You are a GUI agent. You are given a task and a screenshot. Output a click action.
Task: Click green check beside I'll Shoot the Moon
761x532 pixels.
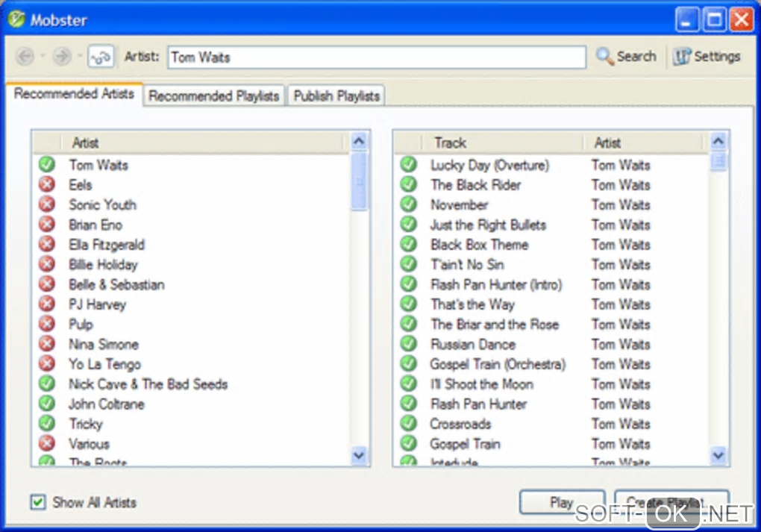click(x=409, y=384)
